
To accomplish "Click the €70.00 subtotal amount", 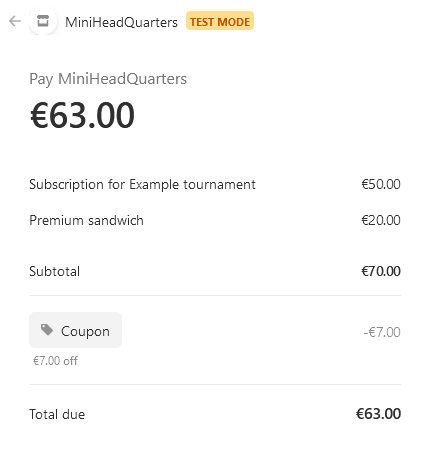I will click(381, 271).
